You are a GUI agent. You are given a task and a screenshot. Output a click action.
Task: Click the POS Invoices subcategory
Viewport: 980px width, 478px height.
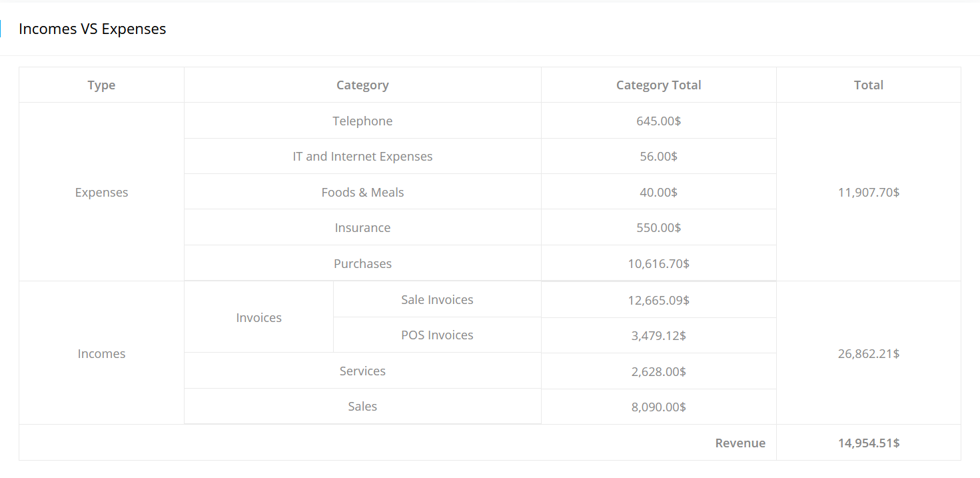click(x=437, y=335)
